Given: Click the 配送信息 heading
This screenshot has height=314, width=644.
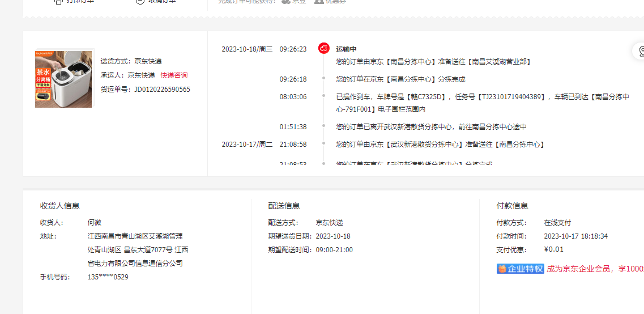Looking at the screenshot, I should click(284, 206).
